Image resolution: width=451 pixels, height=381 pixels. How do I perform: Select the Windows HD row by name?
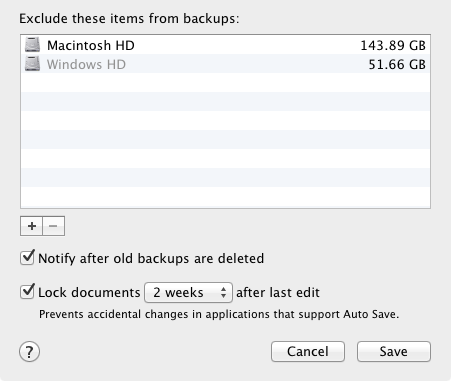click(86, 64)
